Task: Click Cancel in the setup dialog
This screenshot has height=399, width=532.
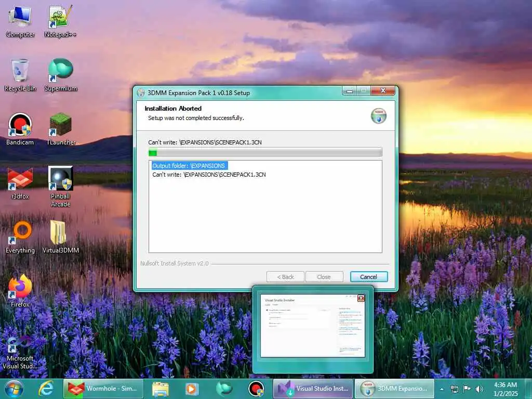Action: [x=369, y=277]
